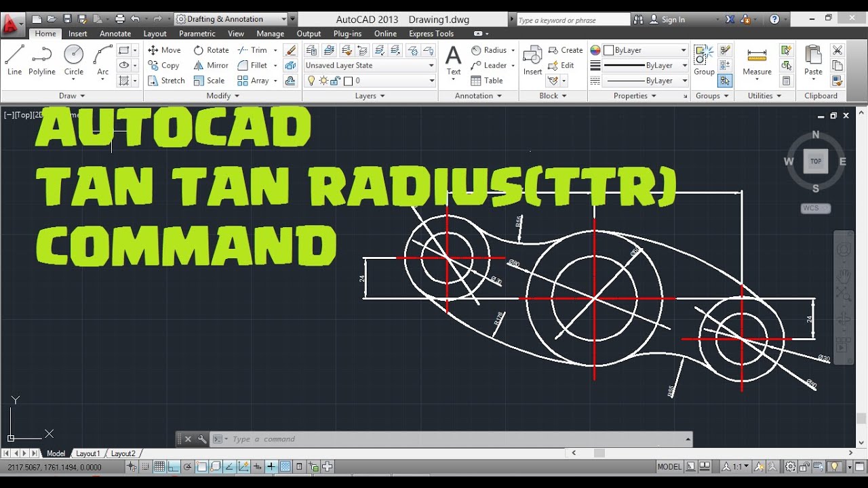Open the Unsaved Layer State dropdown
This screenshot has height=488, width=868.
pos(370,66)
